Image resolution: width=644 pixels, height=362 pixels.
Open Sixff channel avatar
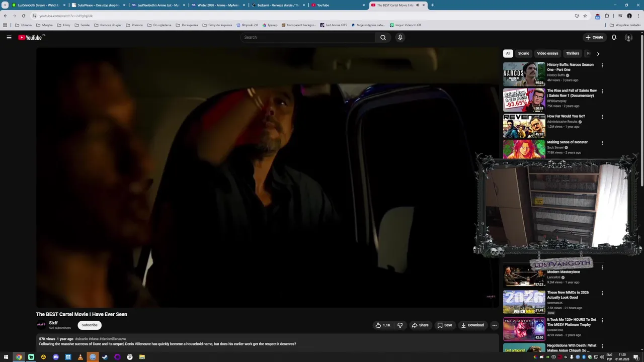[x=41, y=325]
